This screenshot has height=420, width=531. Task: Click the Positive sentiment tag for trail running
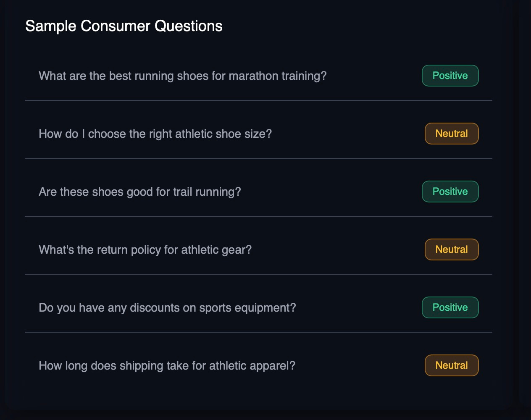(450, 192)
